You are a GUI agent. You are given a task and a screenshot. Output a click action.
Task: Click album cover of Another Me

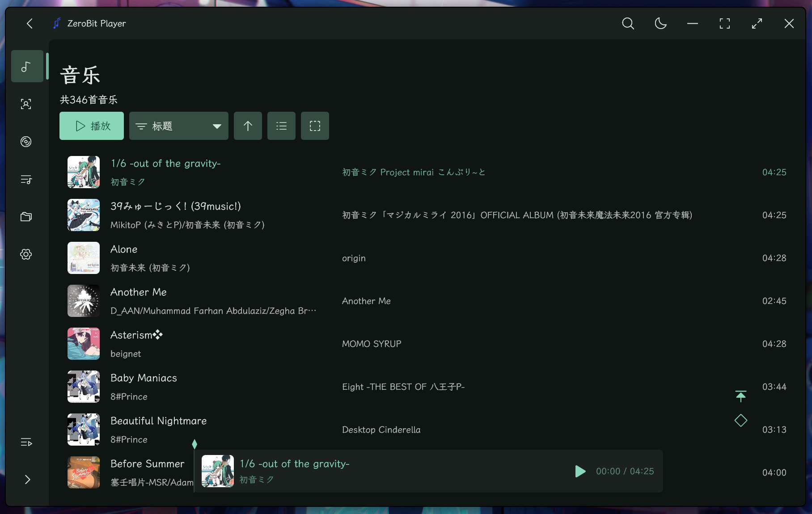pyautogui.click(x=84, y=301)
